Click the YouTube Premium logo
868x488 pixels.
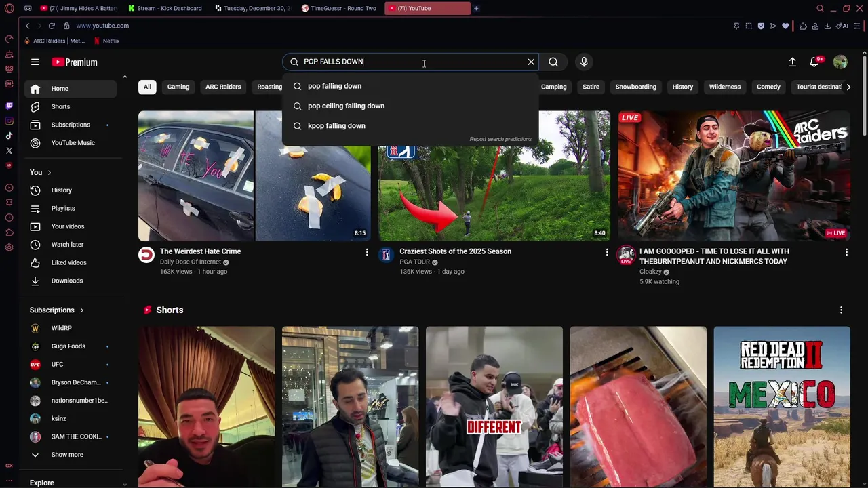pos(75,62)
